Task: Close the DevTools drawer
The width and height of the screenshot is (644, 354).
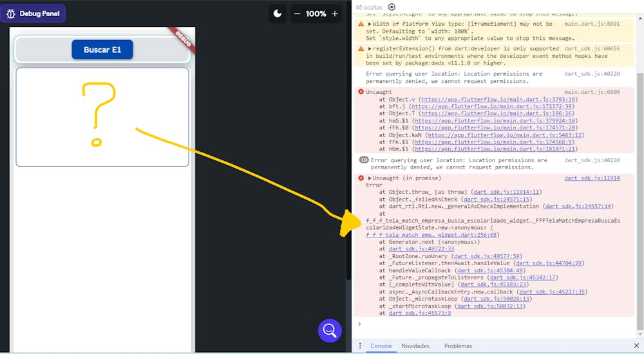Action: tap(636, 346)
